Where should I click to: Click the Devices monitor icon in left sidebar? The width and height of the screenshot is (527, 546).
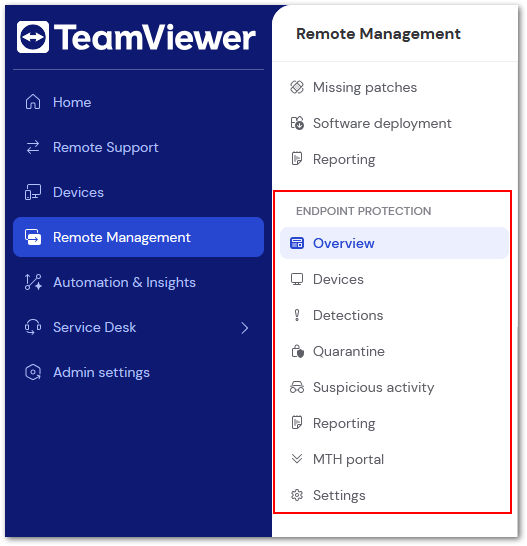click(33, 192)
